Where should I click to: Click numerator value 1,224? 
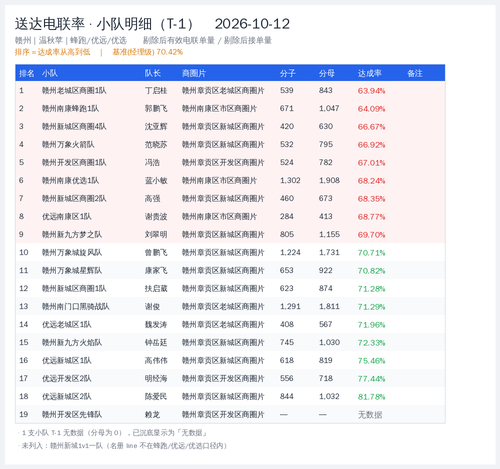(290, 252)
